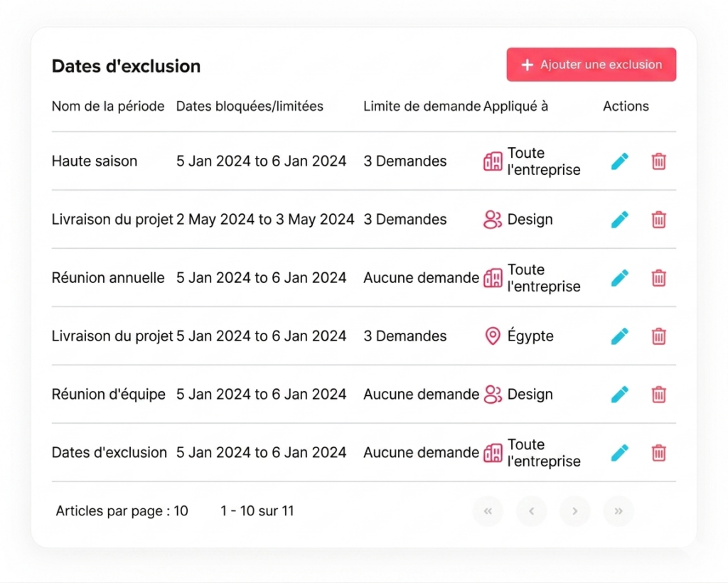Select 'Livraison du projet' name in the May row
Screen dimensions: 728x583
[x=112, y=219]
